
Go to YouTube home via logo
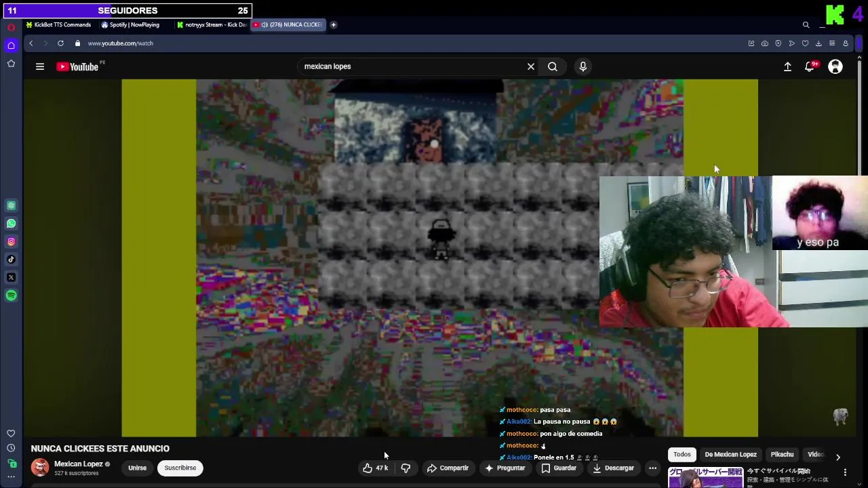(x=77, y=66)
